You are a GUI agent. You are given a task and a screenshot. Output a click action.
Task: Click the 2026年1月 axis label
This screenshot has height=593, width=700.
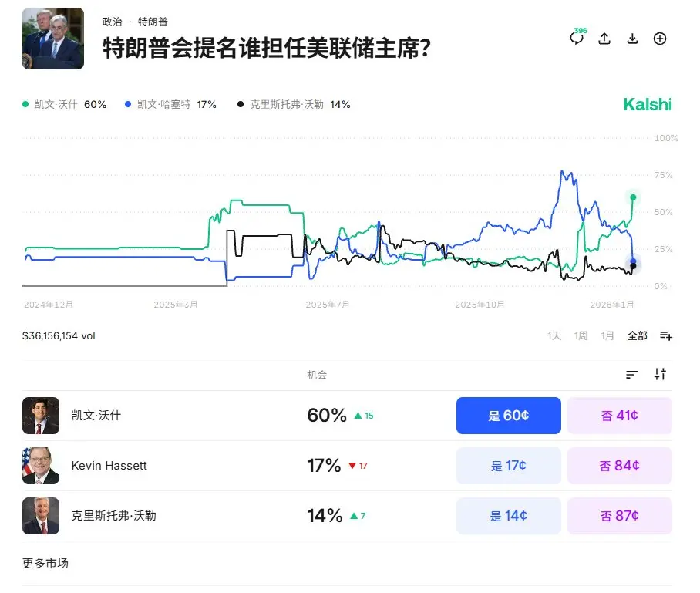click(x=612, y=305)
